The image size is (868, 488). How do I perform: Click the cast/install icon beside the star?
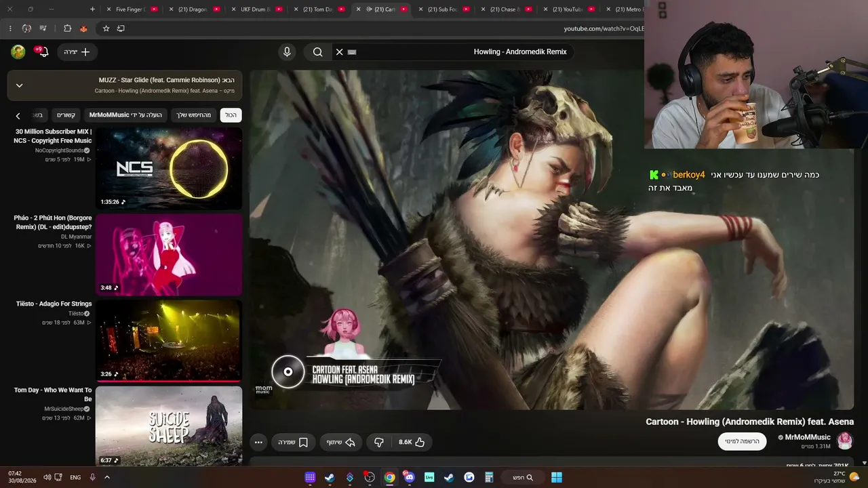(x=121, y=28)
